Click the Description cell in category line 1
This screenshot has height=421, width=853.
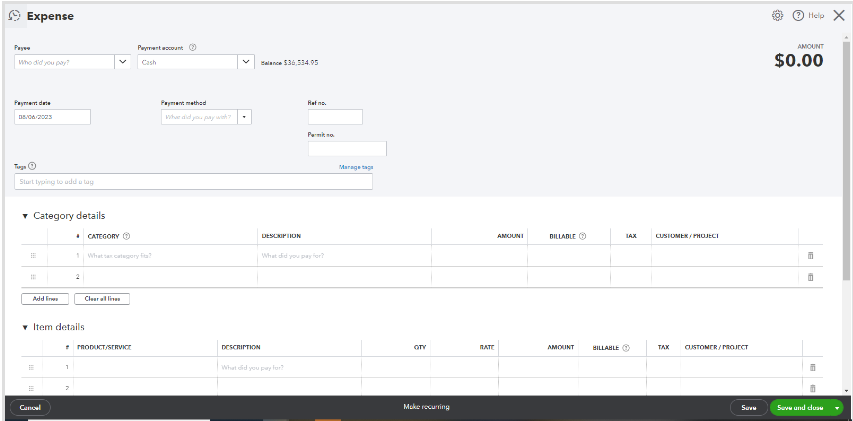(x=344, y=256)
